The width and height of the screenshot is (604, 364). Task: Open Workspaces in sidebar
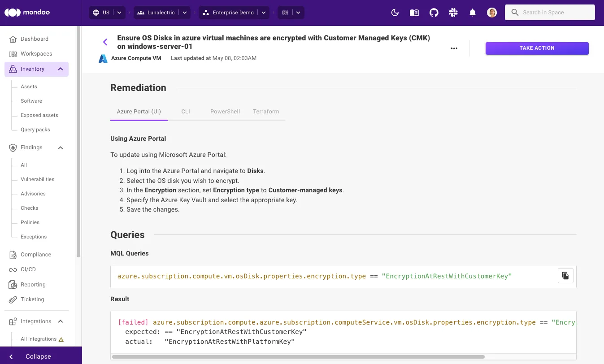[36, 54]
